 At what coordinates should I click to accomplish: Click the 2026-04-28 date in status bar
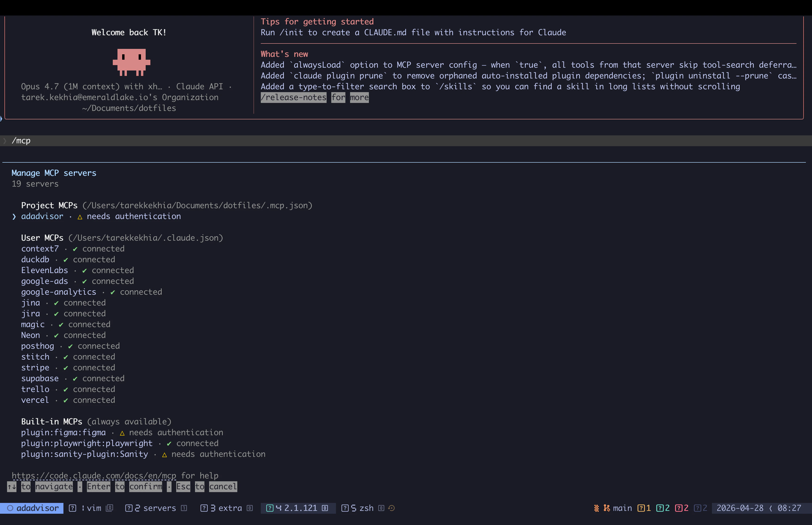(x=740, y=508)
